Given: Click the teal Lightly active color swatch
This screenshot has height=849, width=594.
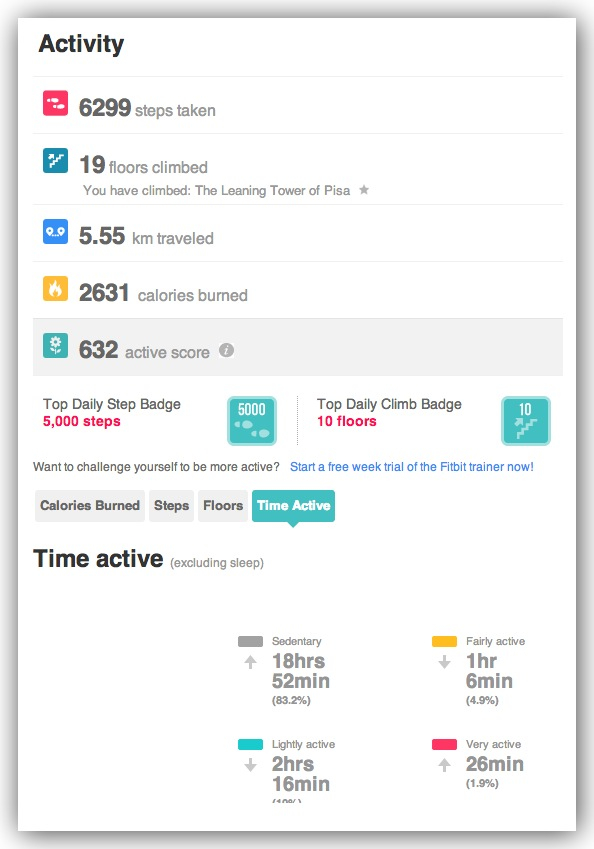Looking at the screenshot, I should [250, 744].
